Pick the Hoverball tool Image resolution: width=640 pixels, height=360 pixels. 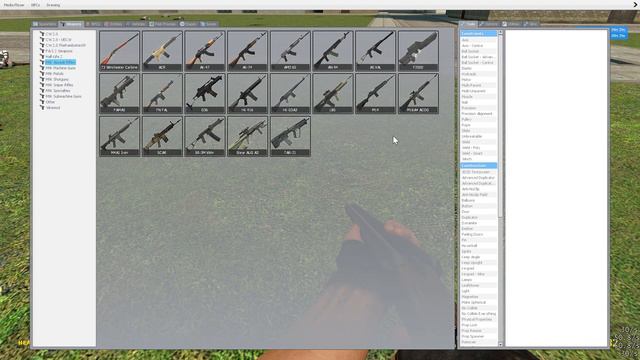click(x=479, y=246)
